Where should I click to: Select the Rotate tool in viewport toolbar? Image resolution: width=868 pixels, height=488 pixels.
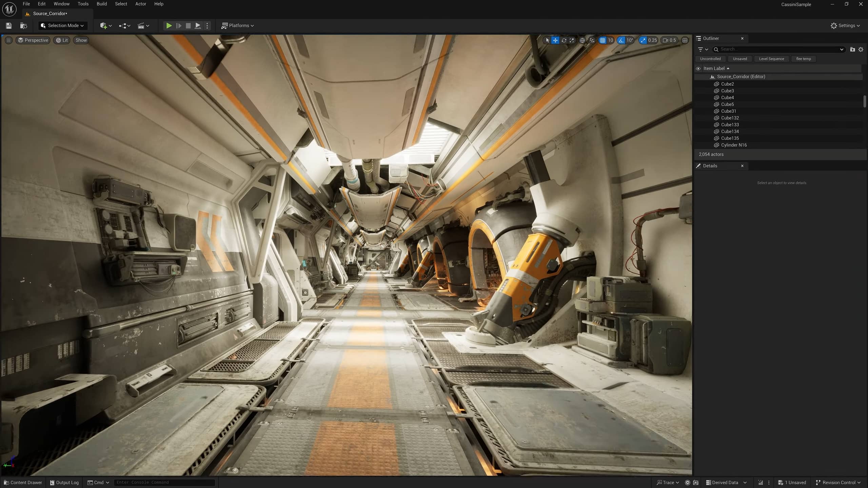pyautogui.click(x=564, y=40)
